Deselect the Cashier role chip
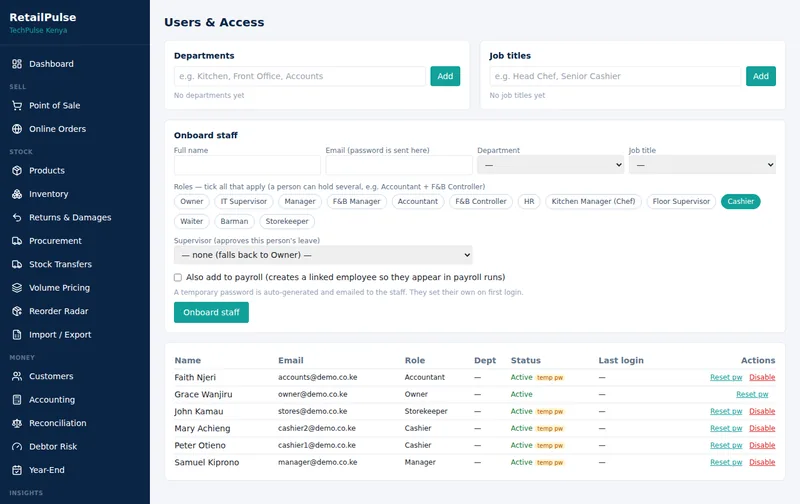The image size is (800, 504). (x=740, y=201)
